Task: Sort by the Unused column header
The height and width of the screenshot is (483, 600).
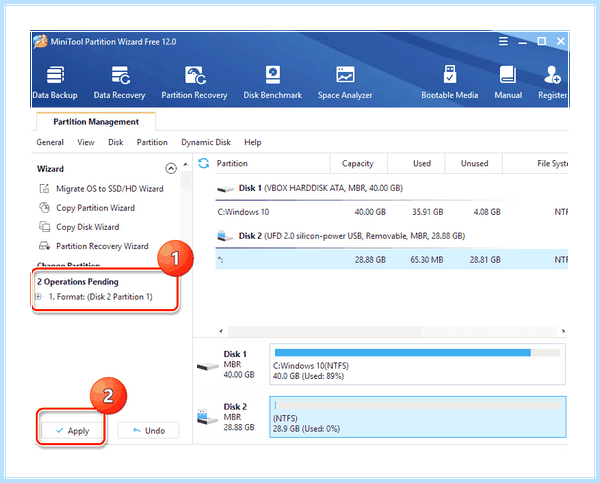Action: click(473, 163)
